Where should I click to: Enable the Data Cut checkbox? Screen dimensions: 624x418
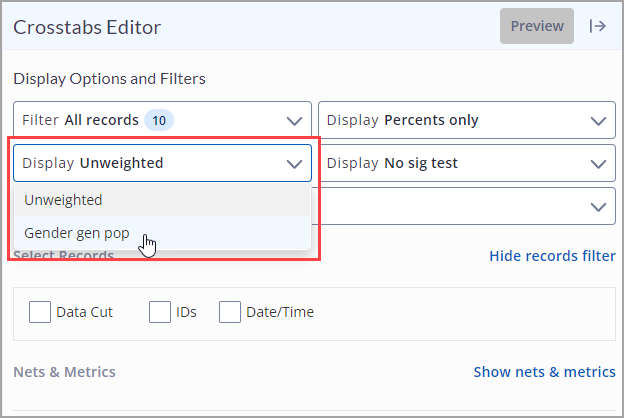40,312
